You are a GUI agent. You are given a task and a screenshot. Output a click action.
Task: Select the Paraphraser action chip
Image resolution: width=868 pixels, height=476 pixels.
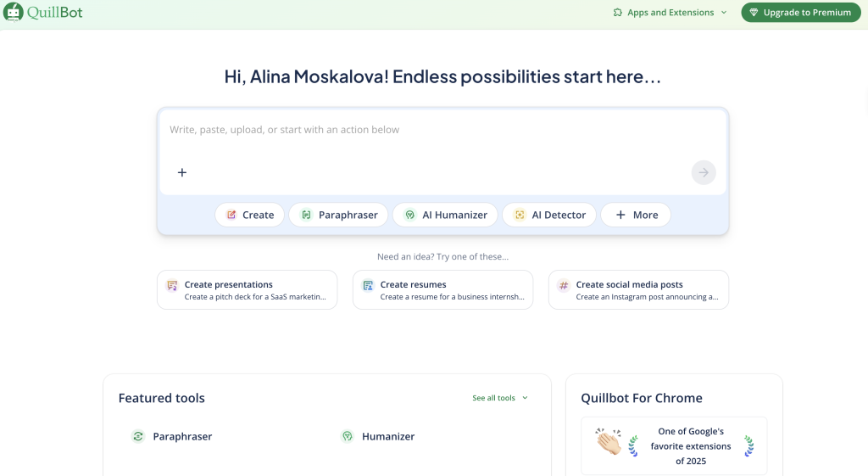[x=338, y=215]
